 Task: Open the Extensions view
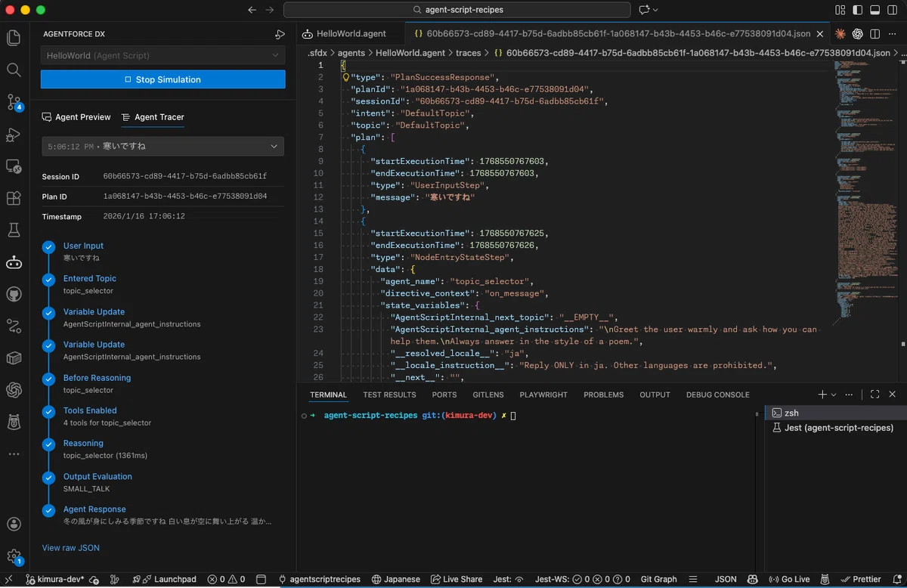point(14,198)
